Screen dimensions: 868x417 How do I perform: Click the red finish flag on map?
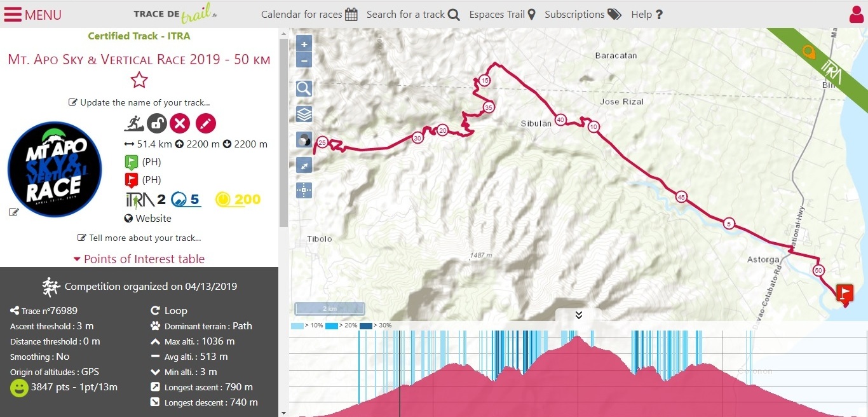[845, 293]
